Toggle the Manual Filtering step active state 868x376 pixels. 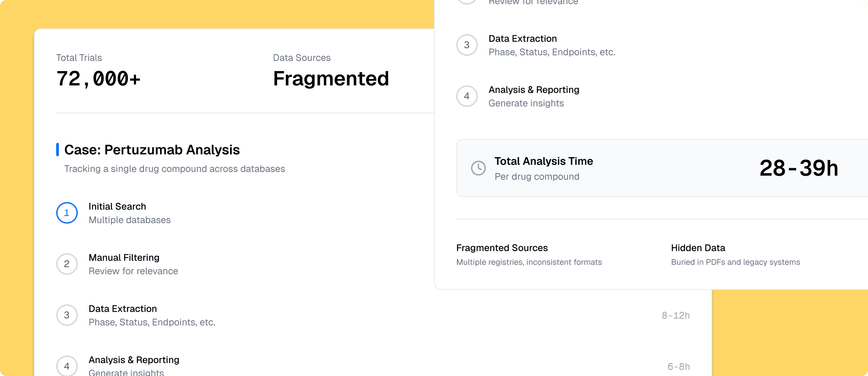[67, 264]
